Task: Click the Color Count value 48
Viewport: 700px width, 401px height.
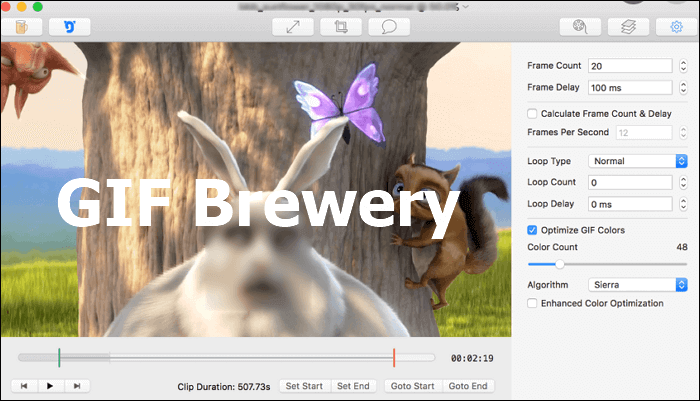Action: point(682,247)
